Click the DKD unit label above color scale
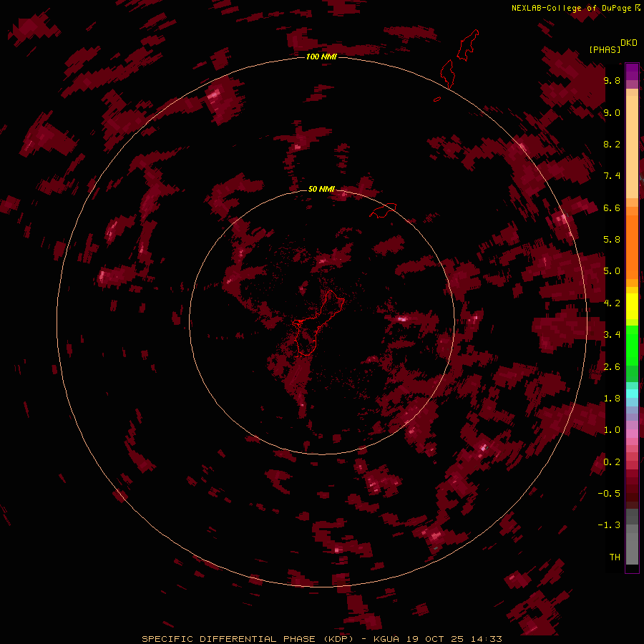 coord(629,43)
